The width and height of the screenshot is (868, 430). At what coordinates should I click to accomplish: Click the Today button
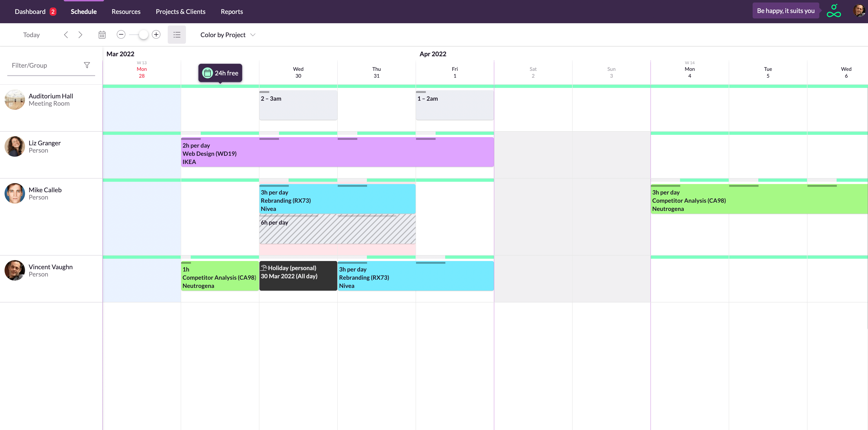(31, 35)
